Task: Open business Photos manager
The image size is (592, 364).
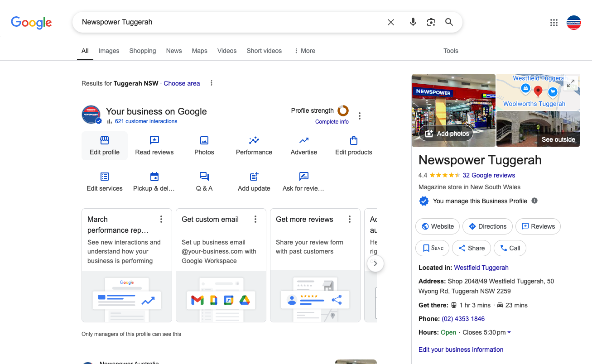Action: click(x=204, y=146)
